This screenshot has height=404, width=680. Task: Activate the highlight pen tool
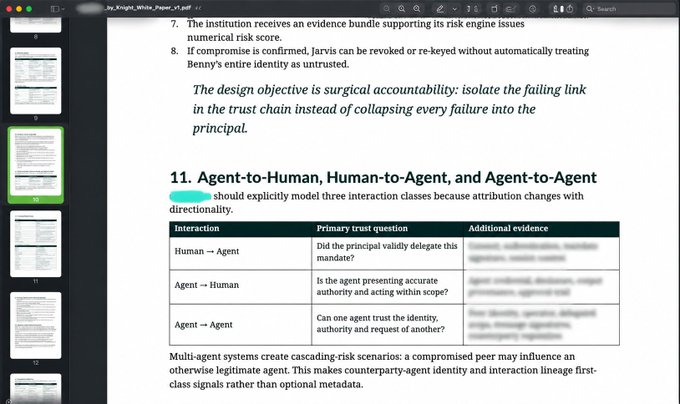tap(440, 9)
